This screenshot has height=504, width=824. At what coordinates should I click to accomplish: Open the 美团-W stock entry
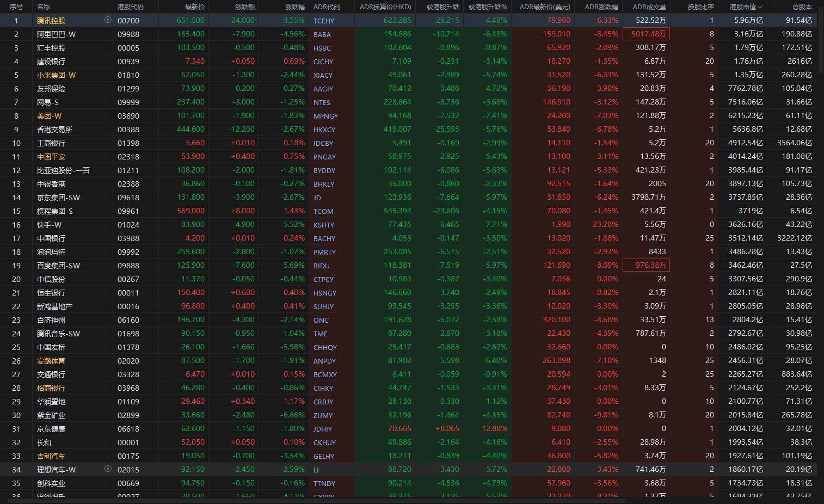[x=49, y=116]
